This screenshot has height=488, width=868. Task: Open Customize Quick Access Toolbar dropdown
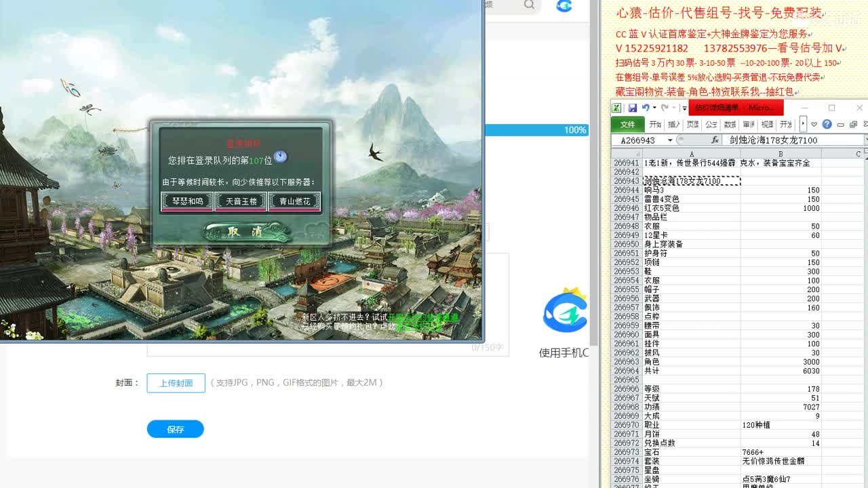(684, 108)
